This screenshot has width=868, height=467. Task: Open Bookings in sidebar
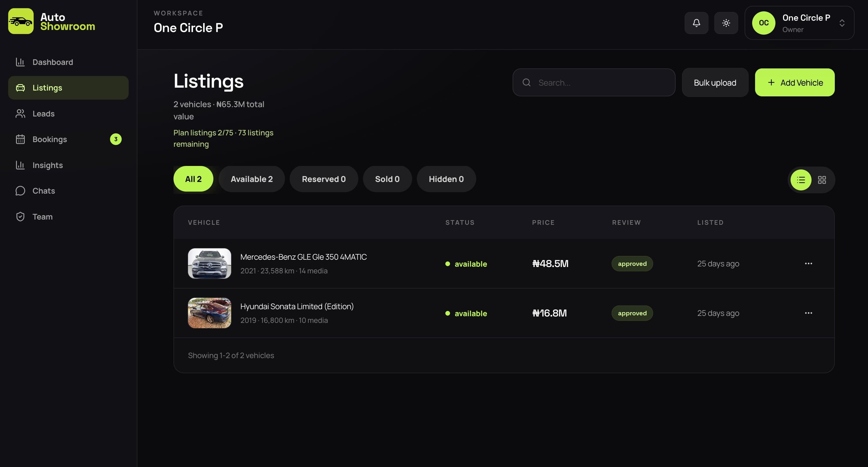68,139
